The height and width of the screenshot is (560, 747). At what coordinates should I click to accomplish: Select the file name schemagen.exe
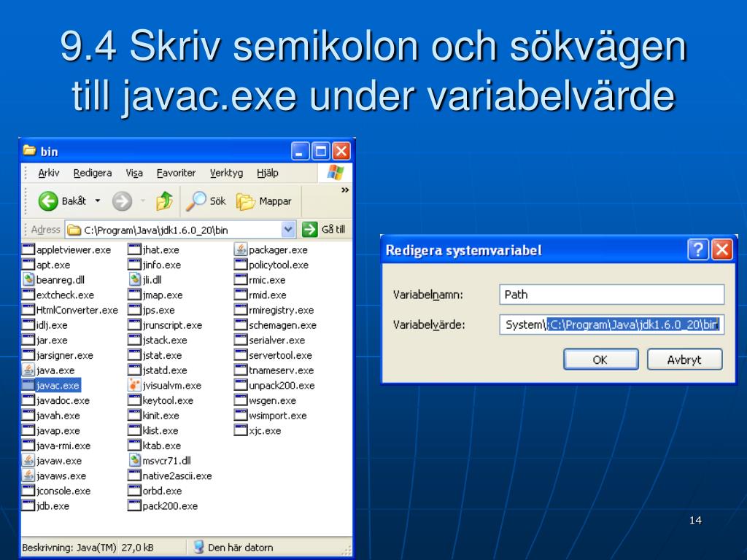pos(282,325)
